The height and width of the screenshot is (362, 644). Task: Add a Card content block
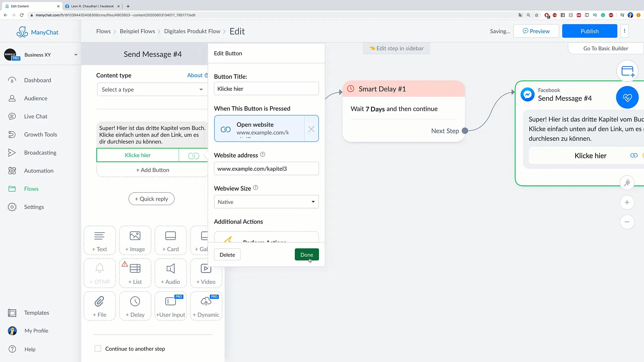(170, 240)
